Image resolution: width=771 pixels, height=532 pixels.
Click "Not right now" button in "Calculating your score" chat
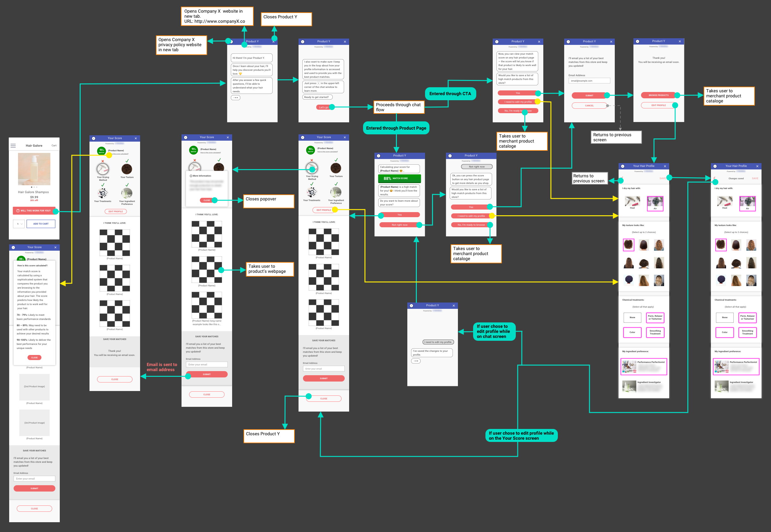coord(399,225)
